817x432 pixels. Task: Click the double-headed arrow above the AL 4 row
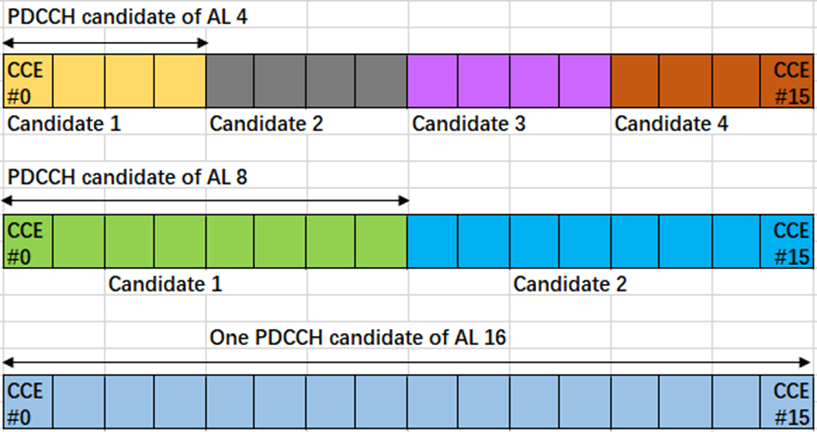[106, 42]
